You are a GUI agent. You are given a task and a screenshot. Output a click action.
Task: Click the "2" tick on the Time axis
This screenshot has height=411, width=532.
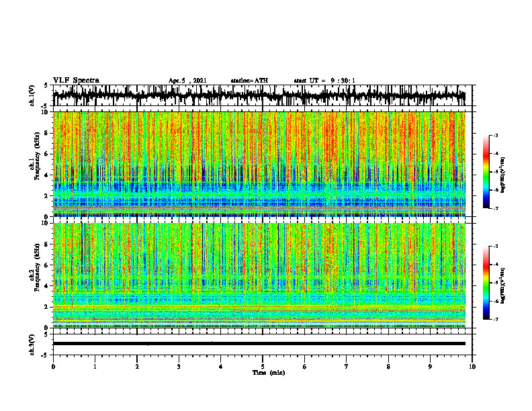tap(137, 367)
